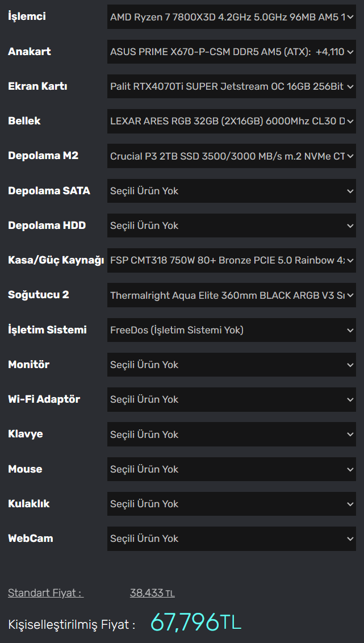Open the Kasa/Güç Kaynağı dropdown
Screen dimensions: 364x643
[x=231, y=260]
